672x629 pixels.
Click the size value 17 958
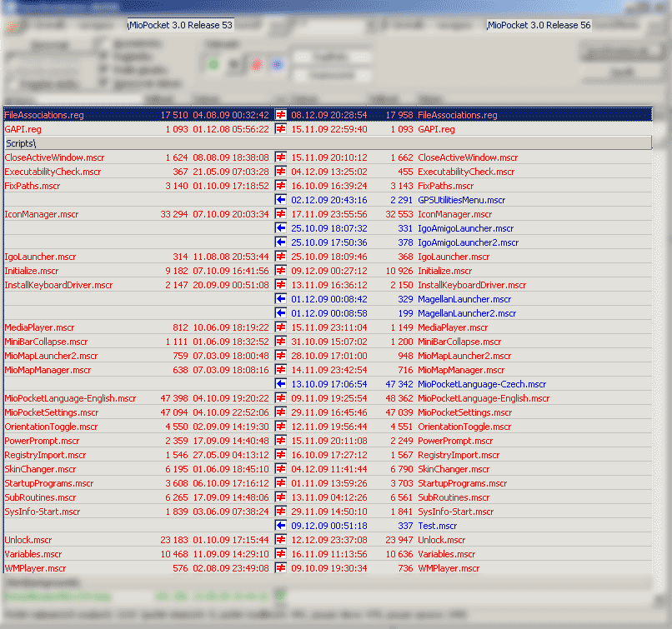coord(399,115)
